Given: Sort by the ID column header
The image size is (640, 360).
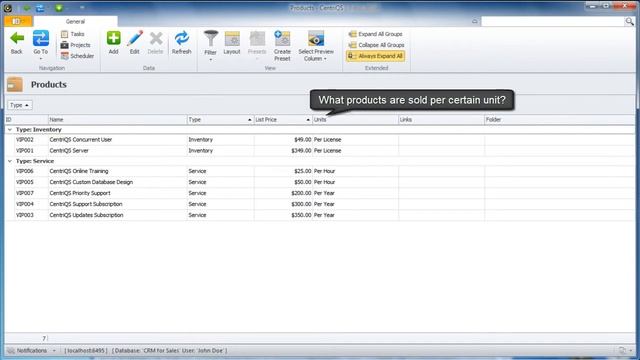Looking at the screenshot, I should click(27, 120).
